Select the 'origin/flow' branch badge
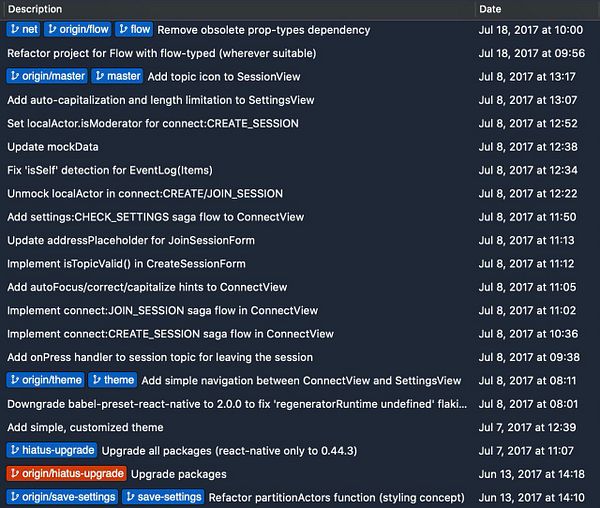Screen dimensions: 600x508 [x=78, y=30]
